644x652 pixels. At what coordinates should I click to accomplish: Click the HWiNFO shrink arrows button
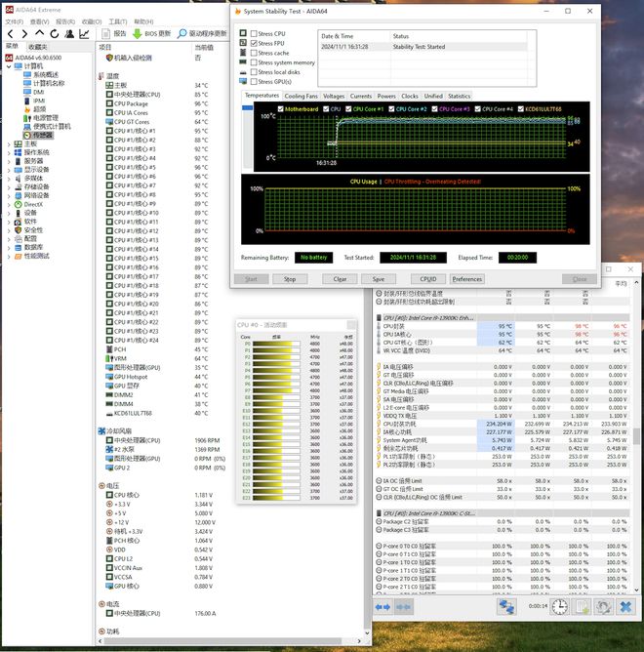pos(403,607)
